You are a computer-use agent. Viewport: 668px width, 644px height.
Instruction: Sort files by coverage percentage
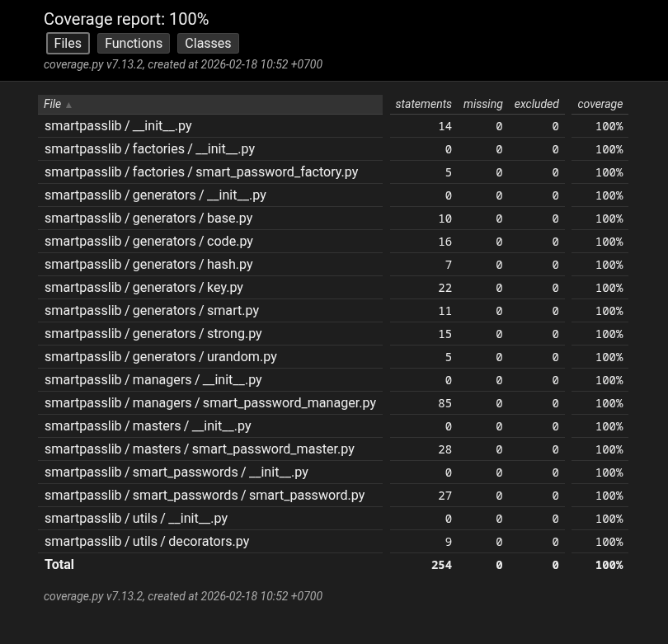pos(600,104)
